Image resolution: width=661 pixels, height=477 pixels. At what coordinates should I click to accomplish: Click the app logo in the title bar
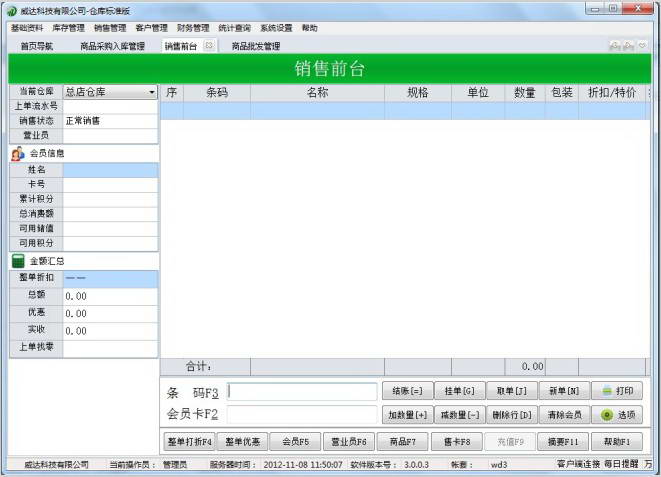point(12,11)
